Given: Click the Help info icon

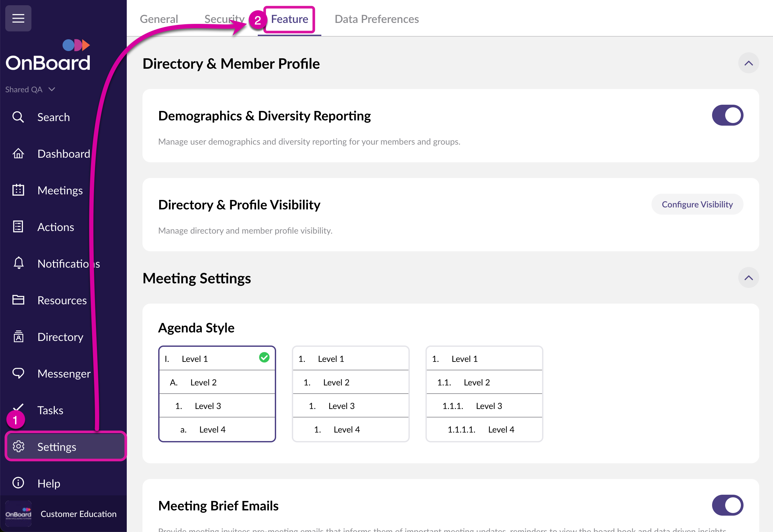Looking at the screenshot, I should (x=18, y=483).
